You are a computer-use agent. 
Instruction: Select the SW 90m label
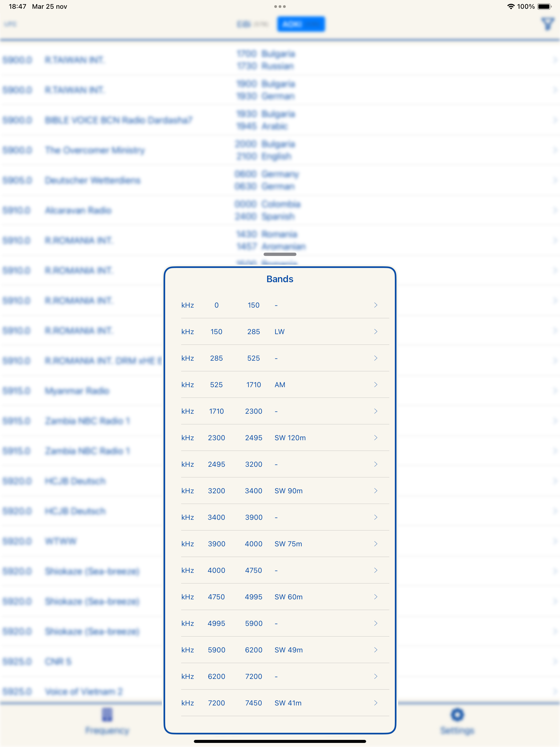288,491
